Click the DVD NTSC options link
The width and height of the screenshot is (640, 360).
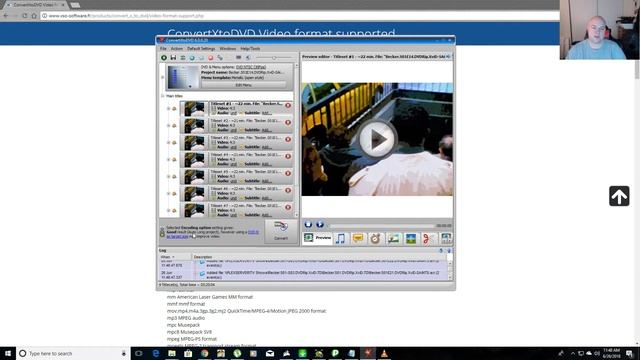(x=251, y=67)
